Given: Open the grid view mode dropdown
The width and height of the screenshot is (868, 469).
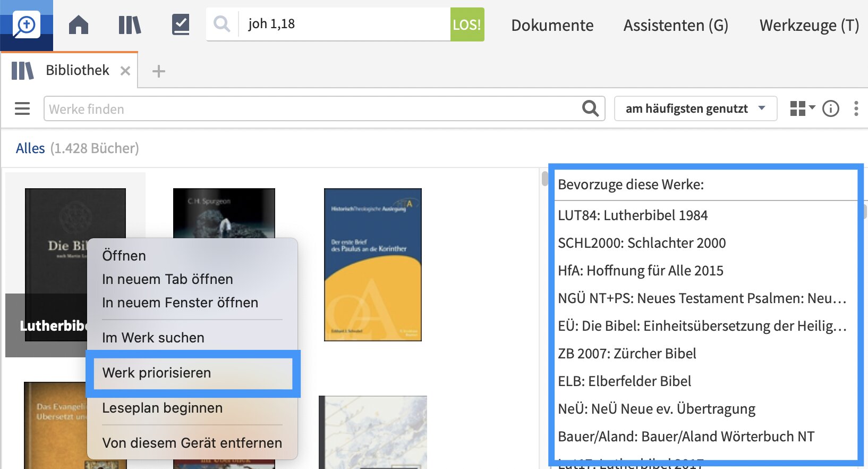Looking at the screenshot, I should coord(802,108).
